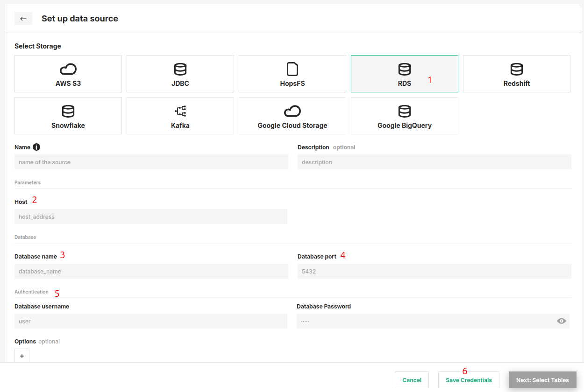Focus the source name input field

click(151, 162)
